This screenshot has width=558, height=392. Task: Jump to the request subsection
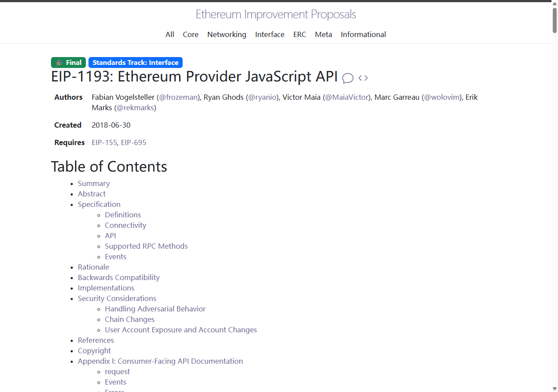(x=117, y=372)
